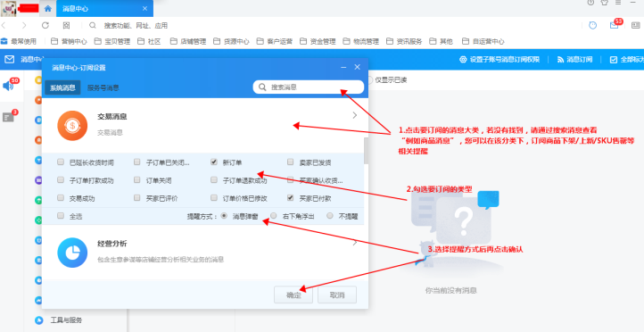The width and height of the screenshot is (644, 332).
Task: Click the rightmost toolbar icon
Action: tap(635, 26)
